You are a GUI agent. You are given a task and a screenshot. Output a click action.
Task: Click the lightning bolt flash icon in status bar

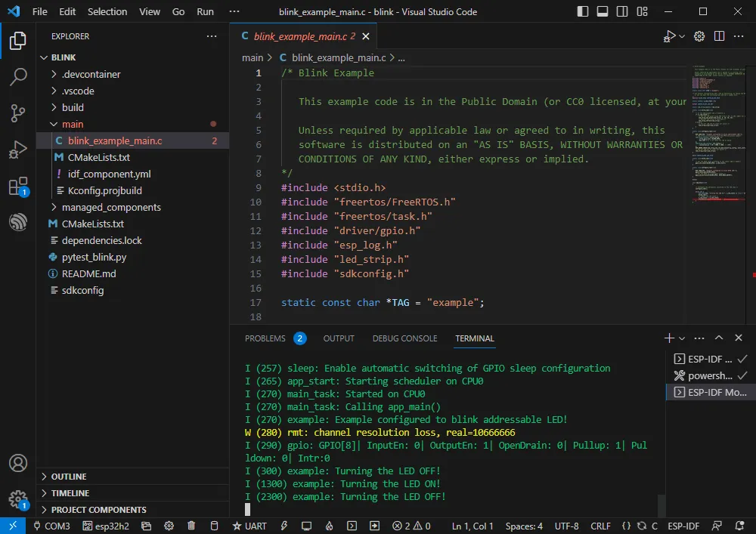click(284, 526)
